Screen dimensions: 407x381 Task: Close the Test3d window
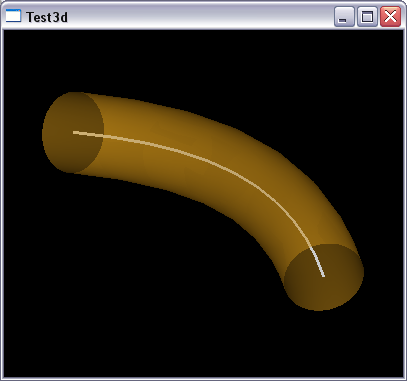pos(390,17)
